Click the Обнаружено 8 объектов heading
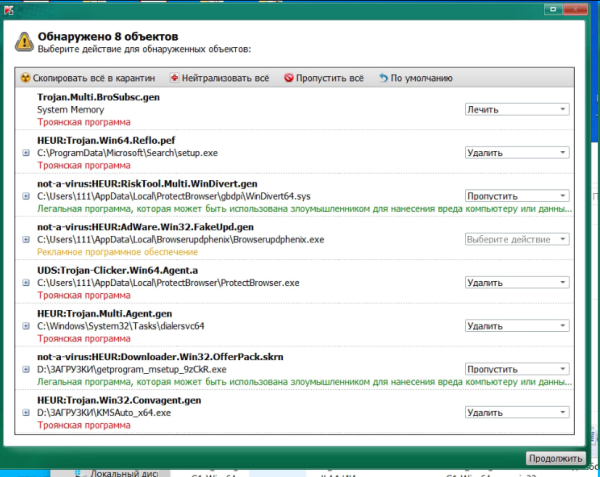This screenshot has width=600, height=477. coord(108,36)
